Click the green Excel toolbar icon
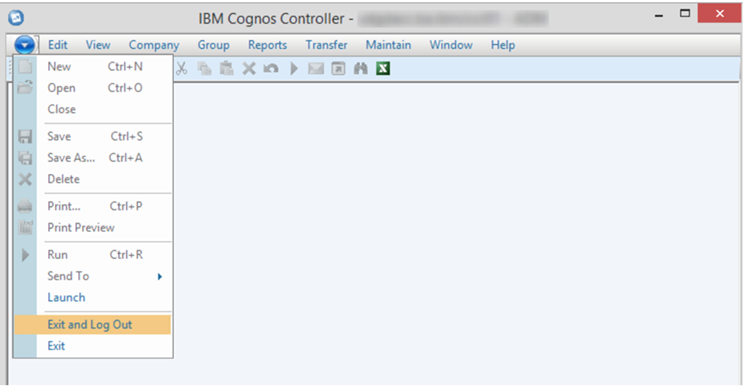The width and height of the screenshot is (745, 389). [383, 68]
